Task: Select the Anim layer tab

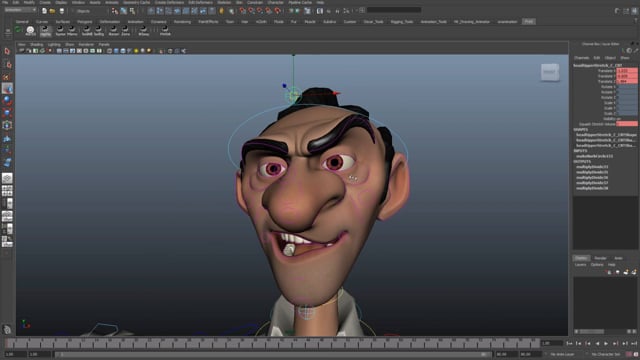Action: (x=618, y=258)
